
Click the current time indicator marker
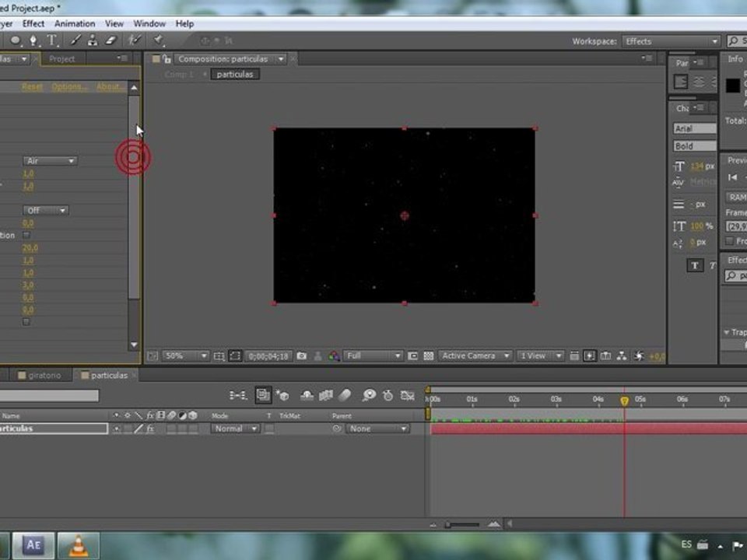tap(624, 401)
